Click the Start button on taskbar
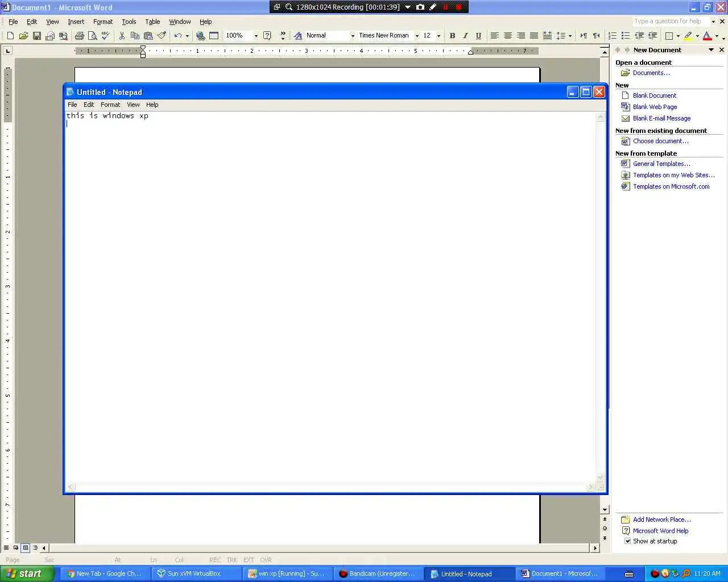The height and width of the screenshot is (582, 728). tap(27, 573)
